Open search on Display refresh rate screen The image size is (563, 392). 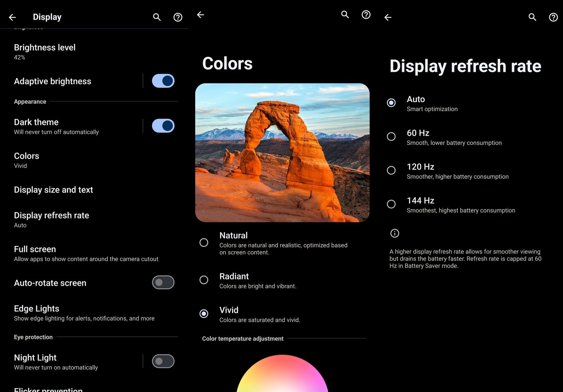point(532,17)
